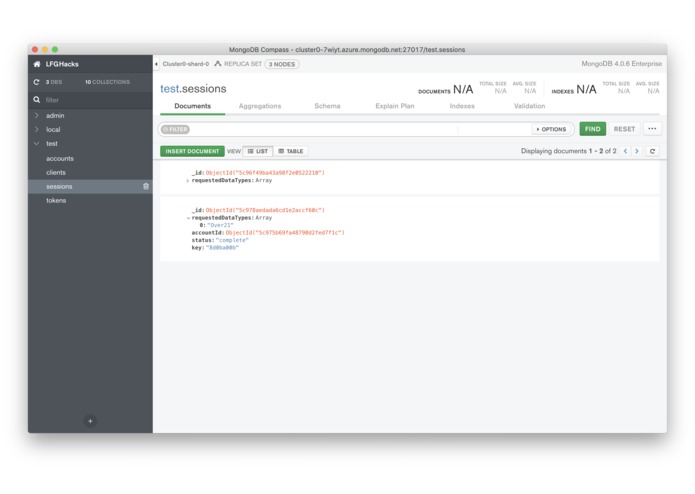695x494 pixels.
Task: Collapse requestedDataTypes array in second document
Action: 188,218
